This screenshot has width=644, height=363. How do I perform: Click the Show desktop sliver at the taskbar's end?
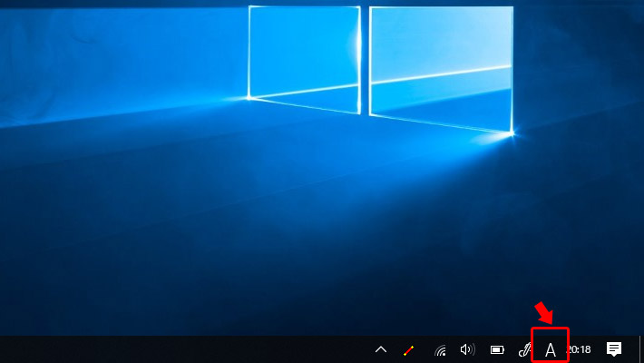point(641,349)
